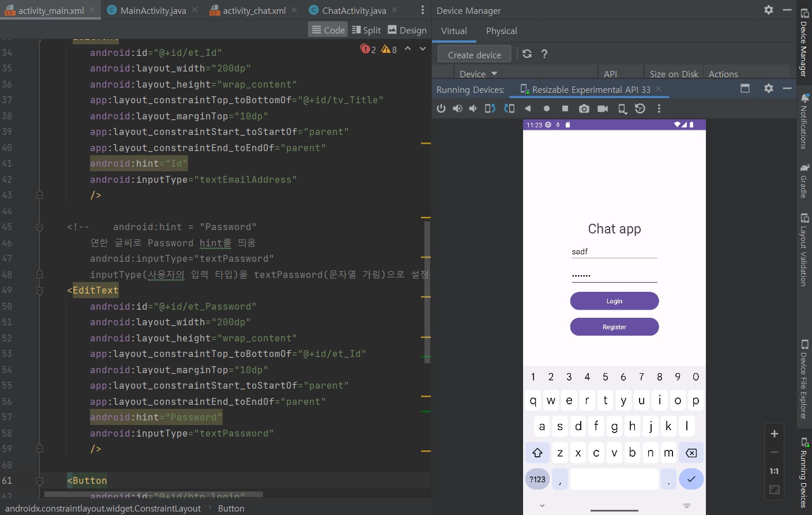This screenshot has width=812, height=515.
Task: Set emulator zoom to 1:1
Action: point(775,471)
